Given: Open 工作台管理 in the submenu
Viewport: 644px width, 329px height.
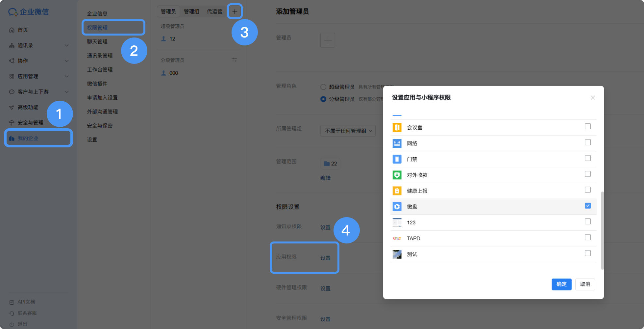Looking at the screenshot, I should pos(100,70).
